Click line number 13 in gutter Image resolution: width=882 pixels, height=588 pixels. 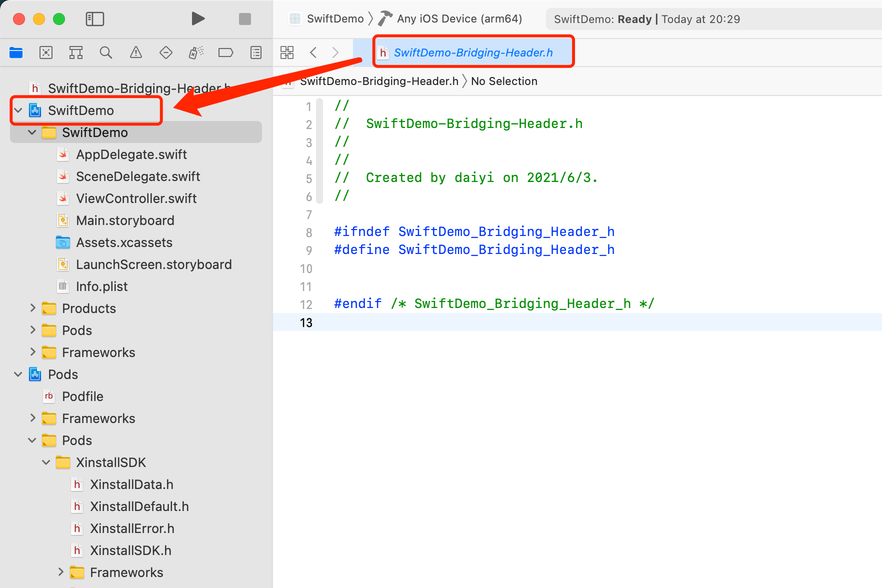point(306,322)
